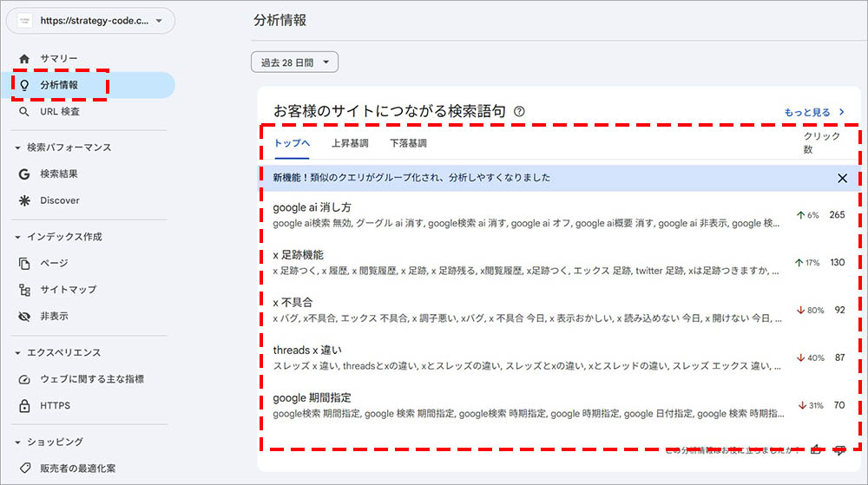The image size is (868, 485).
Task: Dismiss the 新機能 notification banner
Action: point(842,178)
